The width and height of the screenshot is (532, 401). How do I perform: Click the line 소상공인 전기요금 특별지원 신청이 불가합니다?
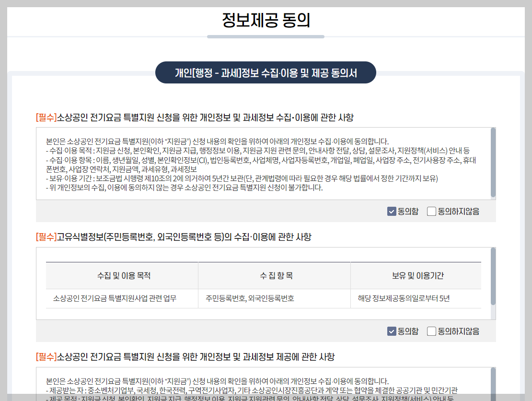click(x=184, y=188)
